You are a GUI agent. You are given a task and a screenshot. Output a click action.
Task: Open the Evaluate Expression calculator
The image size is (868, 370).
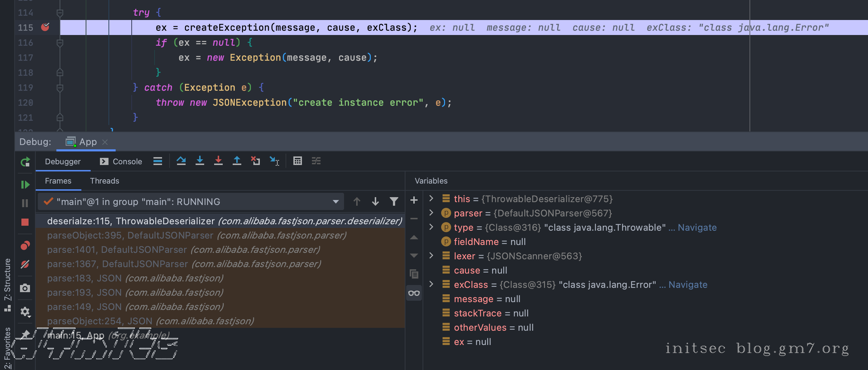click(297, 161)
